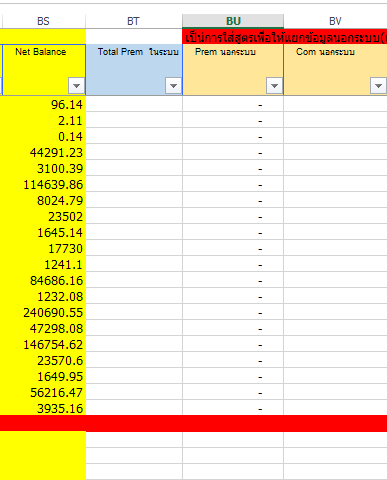Select cell with value 44291.23
The width and height of the screenshot is (387, 480).
pos(44,153)
